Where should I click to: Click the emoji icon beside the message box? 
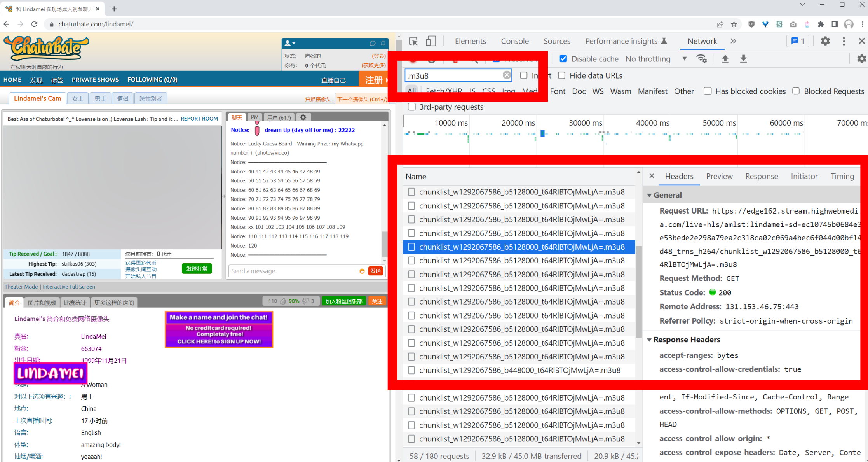point(361,271)
